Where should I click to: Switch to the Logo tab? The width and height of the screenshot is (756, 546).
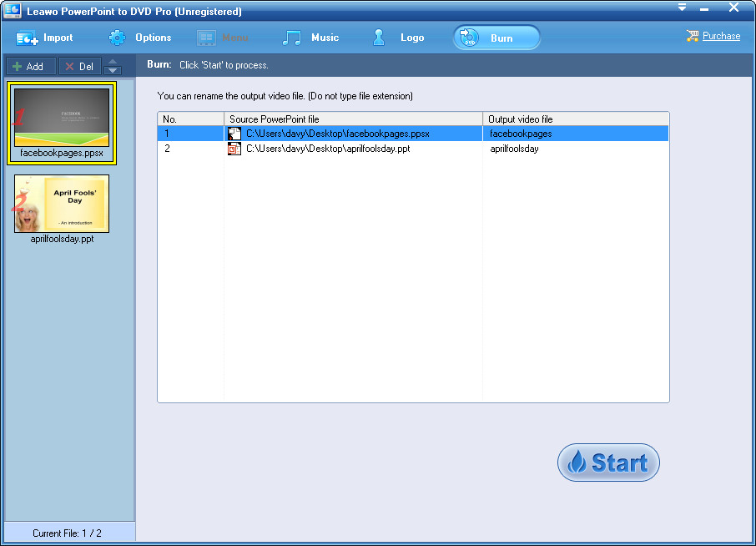(398, 38)
